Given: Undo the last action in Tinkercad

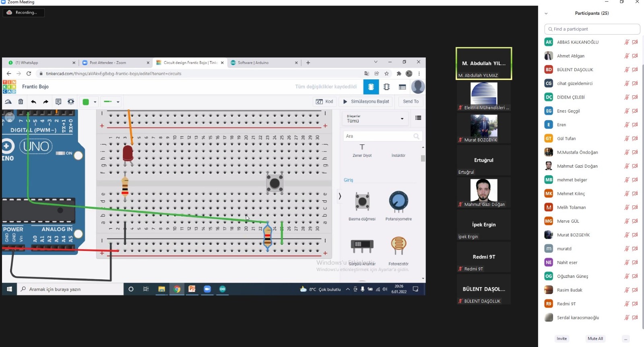Looking at the screenshot, I should (x=33, y=102).
